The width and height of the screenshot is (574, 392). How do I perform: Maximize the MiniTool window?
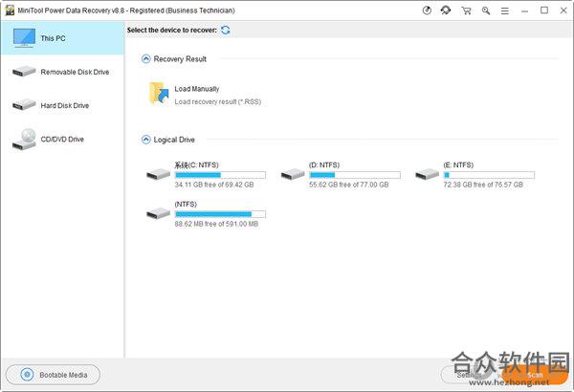point(544,11)
